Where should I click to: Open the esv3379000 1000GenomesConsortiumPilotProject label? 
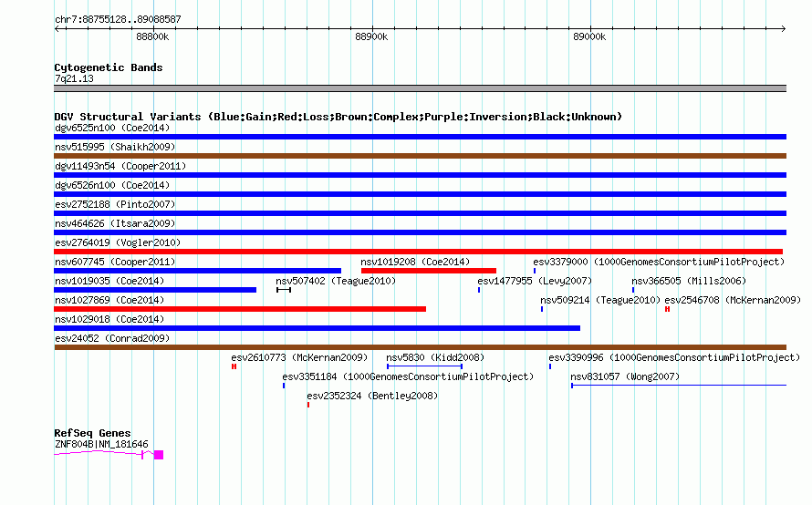pos(659,262)
